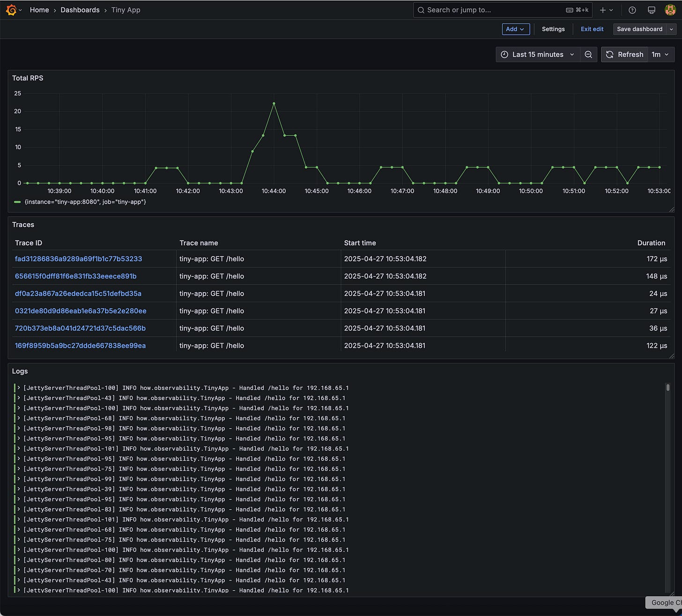Open the plus icon to create new
The width and height of the screenshot is (682, 616).
point(603,10)
